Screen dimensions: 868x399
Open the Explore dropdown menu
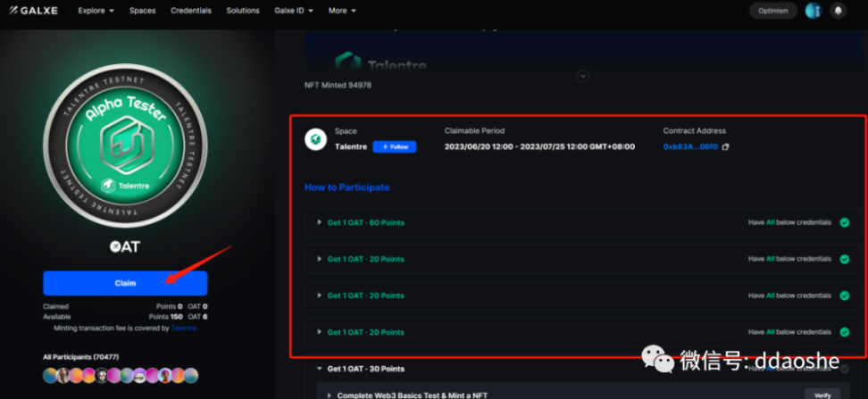(96, 11)
